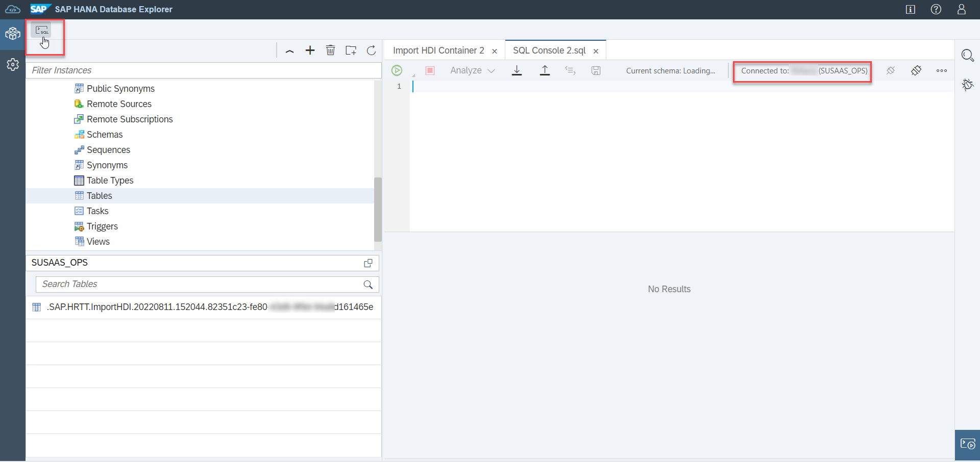This screenshot has width=980, height=462.
Task: Refresh the instance list
Action: [x=372, y=50]
